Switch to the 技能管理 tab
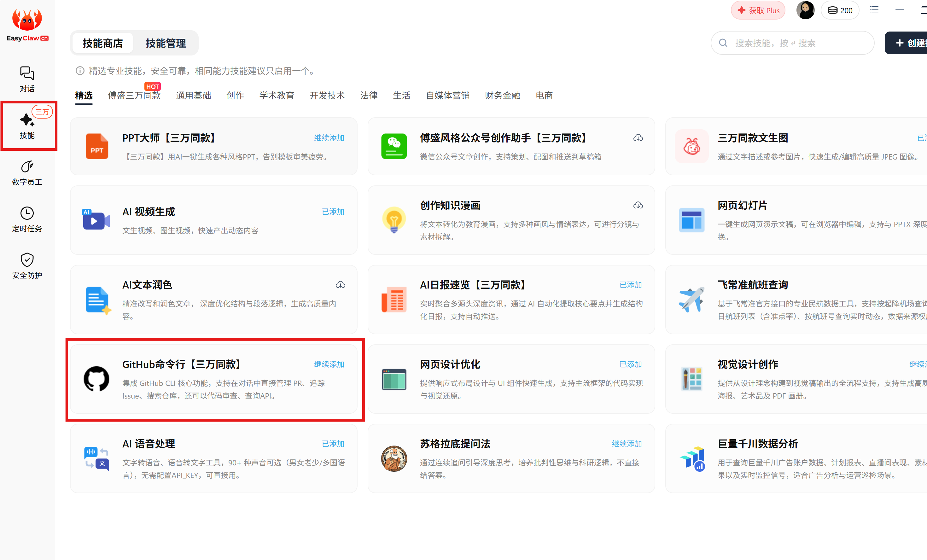 (x=166, y=43)
